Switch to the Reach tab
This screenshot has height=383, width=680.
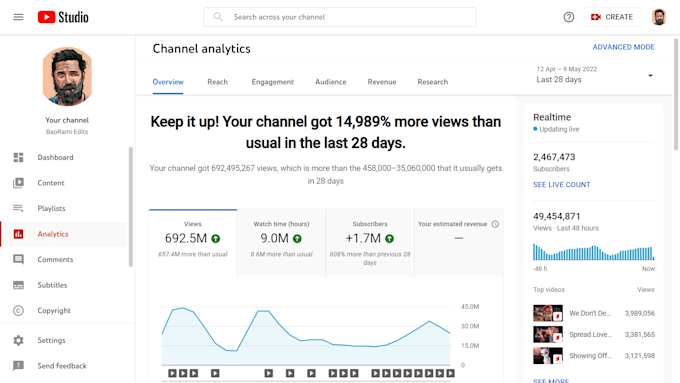(x=217, y=82)
